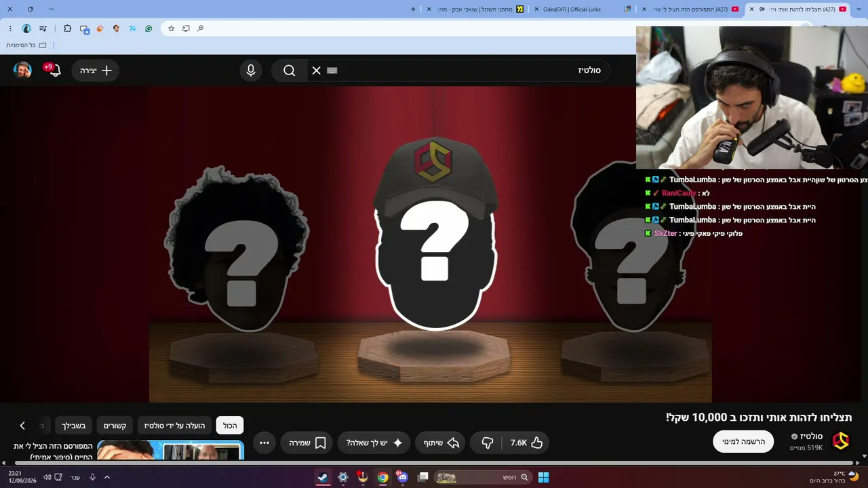
Task: Open the יש לך שאלה? AI ask button
Action: 374,443
